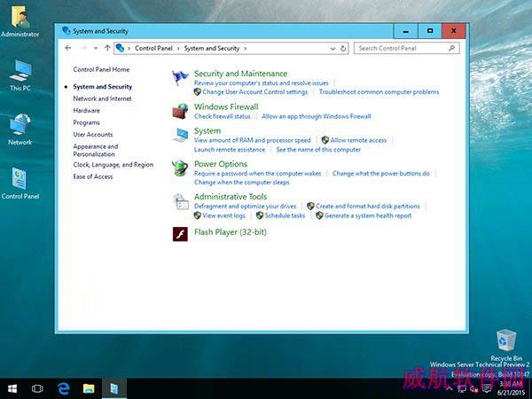Viewport: 532px width, 399px height.
Task: Click the window title bar icon
Action: (66, 31)
